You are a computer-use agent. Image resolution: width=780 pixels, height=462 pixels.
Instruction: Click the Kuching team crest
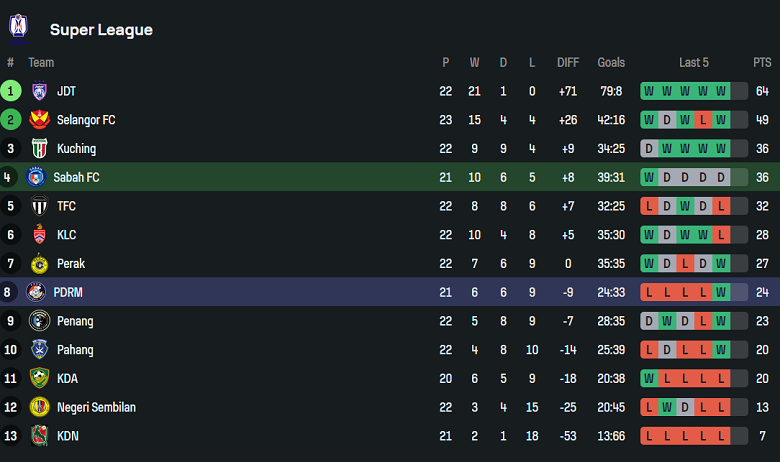point(40,149)
